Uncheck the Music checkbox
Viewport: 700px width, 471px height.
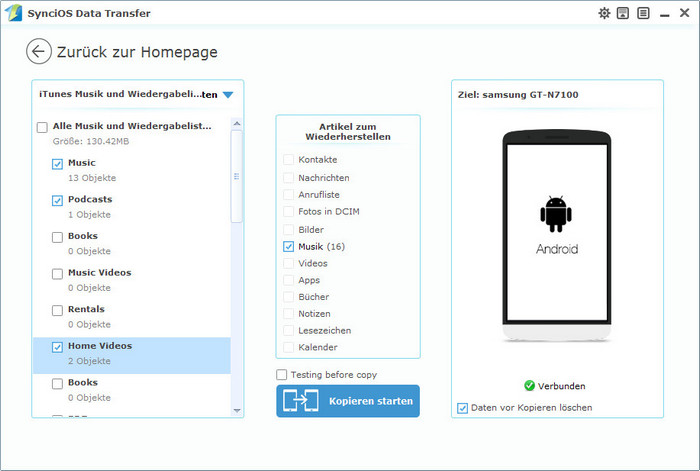click(57, 164)
